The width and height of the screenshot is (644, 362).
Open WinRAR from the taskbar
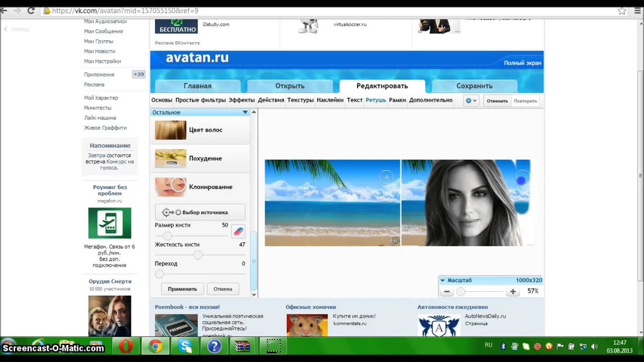[244, 346]
